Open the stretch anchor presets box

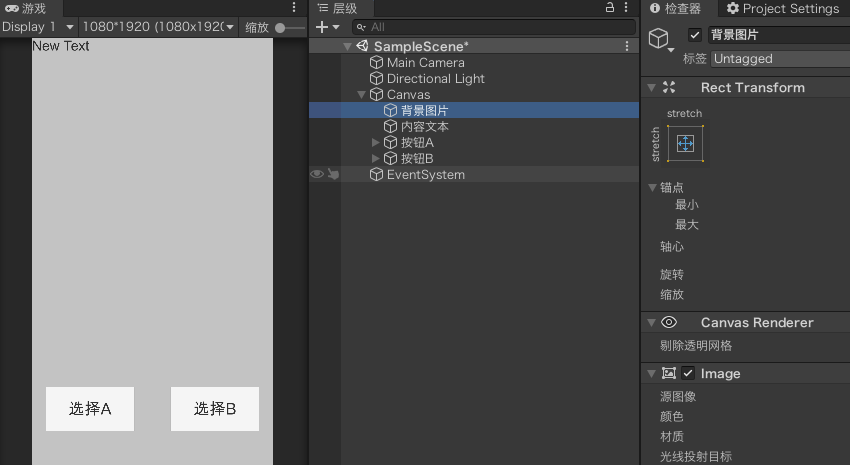pos(685,144)
